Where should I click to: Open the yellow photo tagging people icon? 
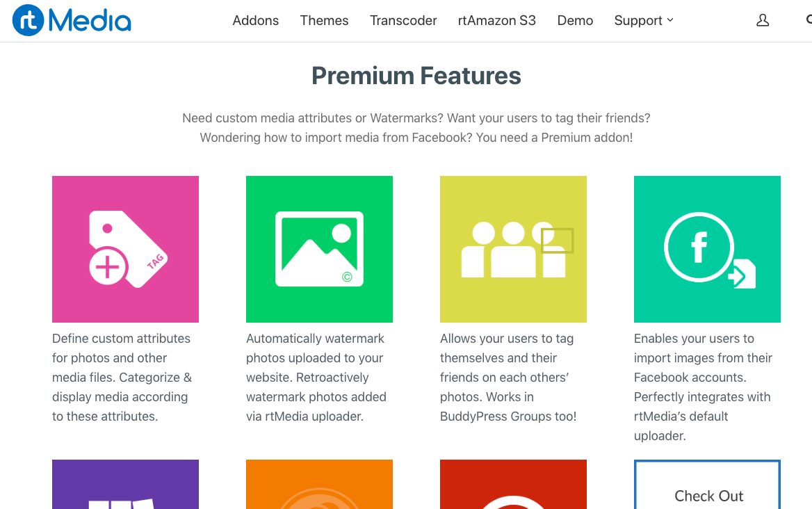pos(513,249)
